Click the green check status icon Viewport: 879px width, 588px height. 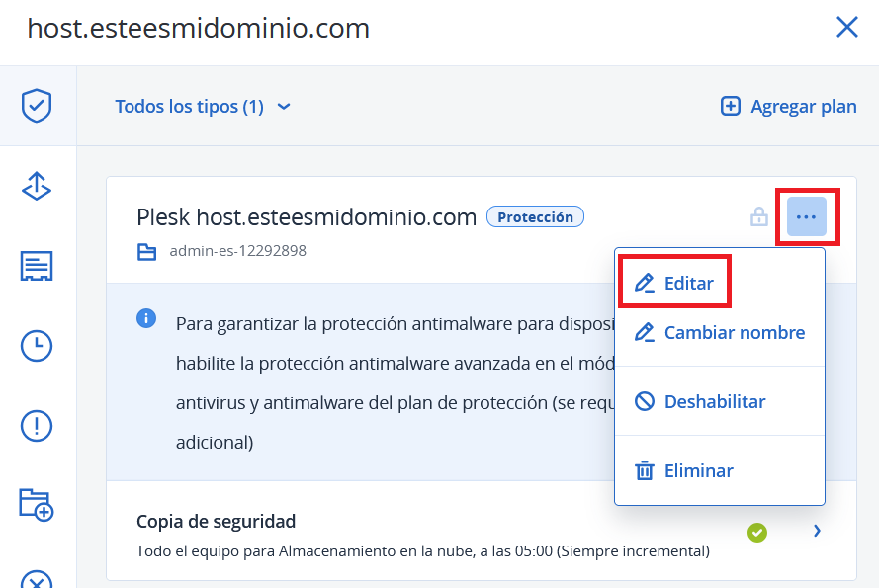[756, 532]
